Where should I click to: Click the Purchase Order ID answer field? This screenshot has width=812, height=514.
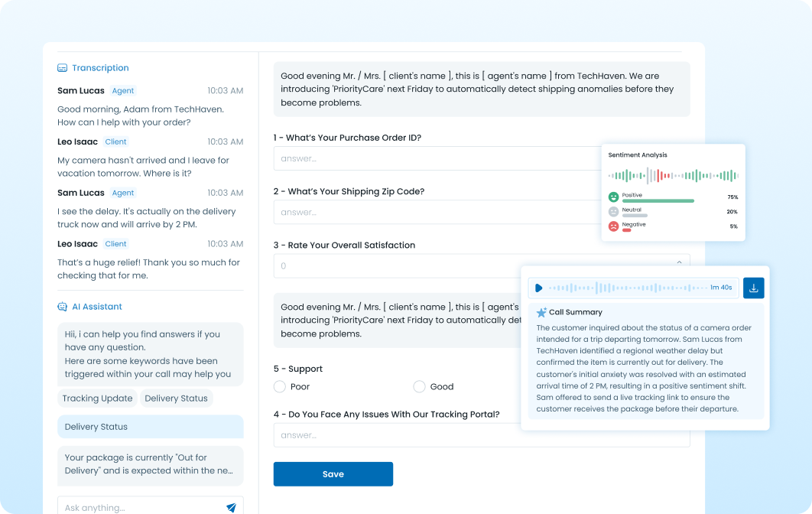pos(436,158)
